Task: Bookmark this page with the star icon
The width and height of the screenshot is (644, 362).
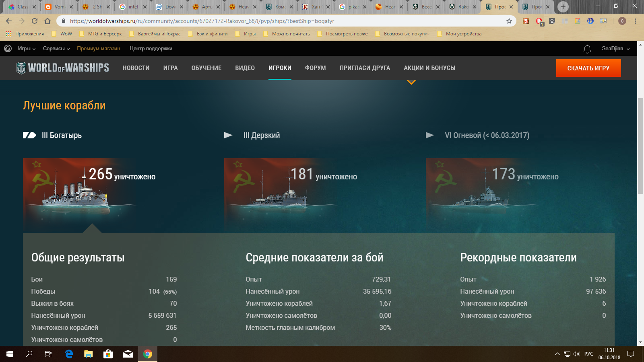Action: (x=509, y=21)
